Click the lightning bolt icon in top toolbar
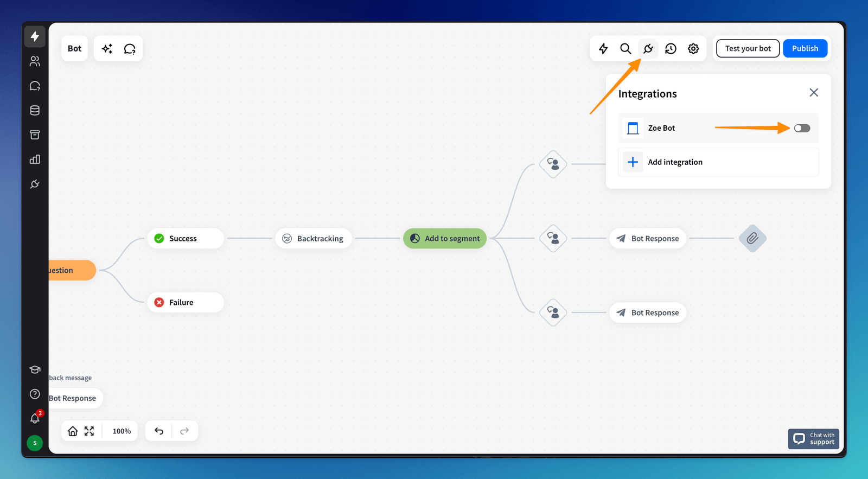This screenshot has height=479, width=868. point(603,49)
